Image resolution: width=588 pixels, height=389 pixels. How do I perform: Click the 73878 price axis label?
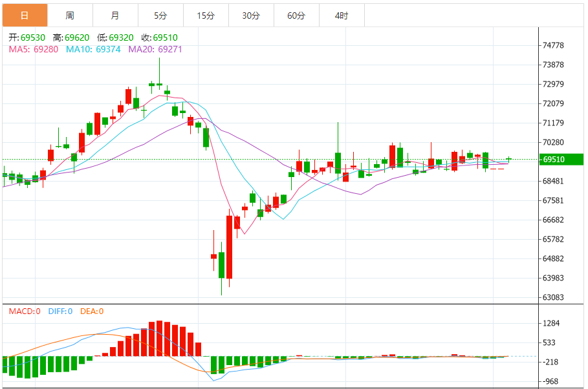pyautogui.click(x=554, y=65)
